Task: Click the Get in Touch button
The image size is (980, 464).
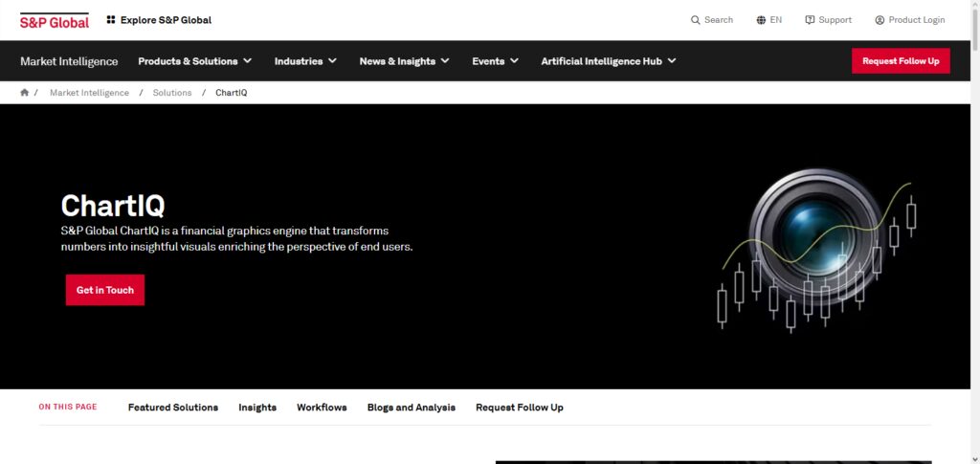Action: pyautogui.click(x=105, y=290)
